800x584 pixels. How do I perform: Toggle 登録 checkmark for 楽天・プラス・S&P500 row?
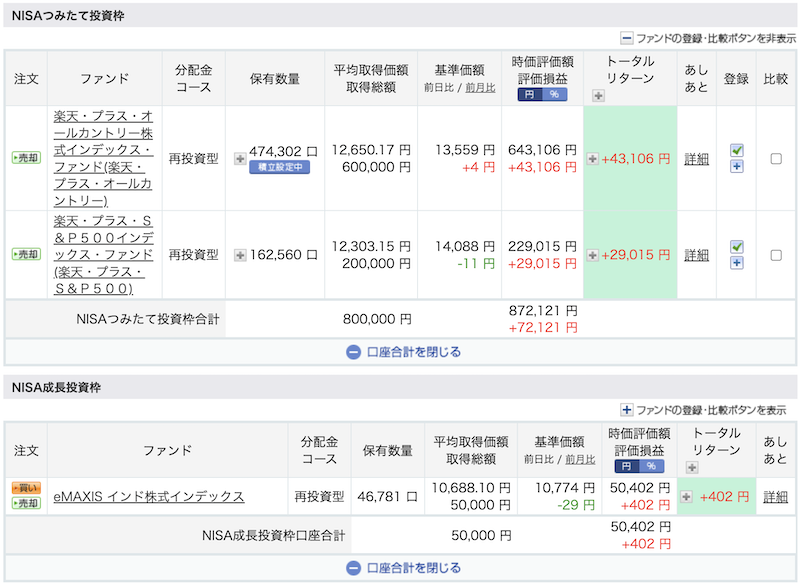click(737, 246)
